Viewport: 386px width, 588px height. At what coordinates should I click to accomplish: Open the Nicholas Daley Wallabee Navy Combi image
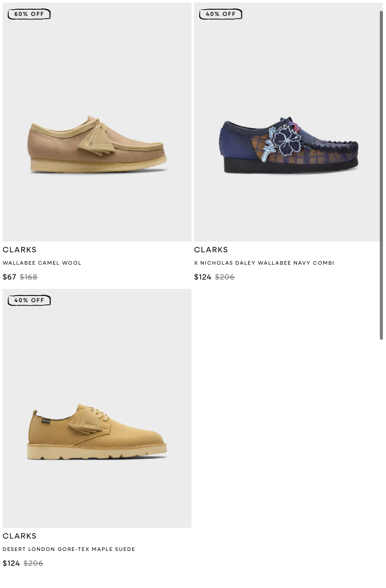tap(287, 122)
